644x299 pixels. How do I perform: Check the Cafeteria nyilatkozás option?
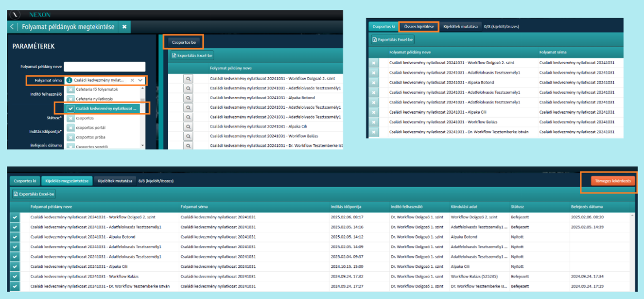pos(71,99)
